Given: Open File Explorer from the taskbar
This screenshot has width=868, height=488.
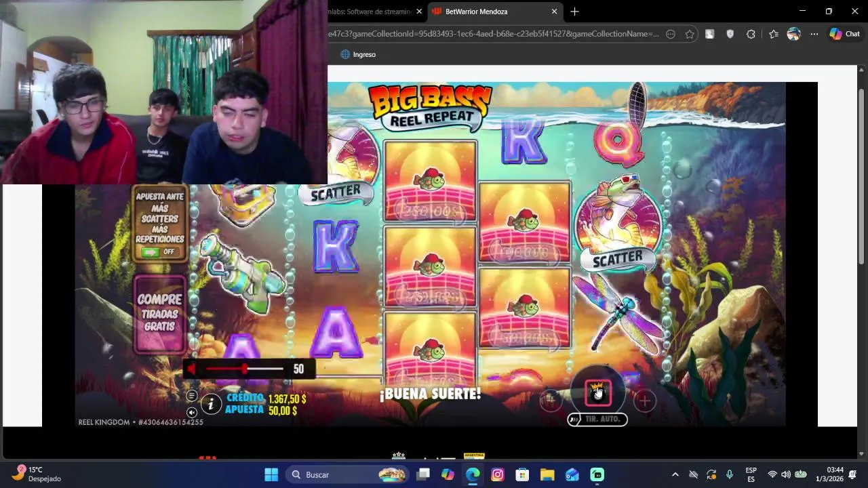Looking at the screenshot, I should pyautogui.click(x=547, y=474).
